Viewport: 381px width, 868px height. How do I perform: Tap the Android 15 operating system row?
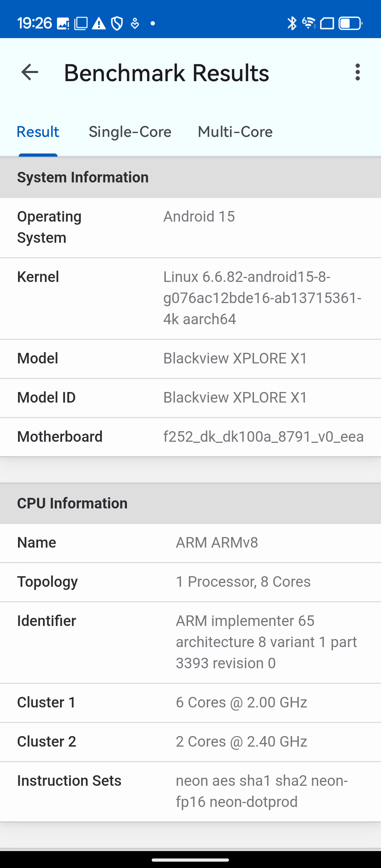click(190, 227)
